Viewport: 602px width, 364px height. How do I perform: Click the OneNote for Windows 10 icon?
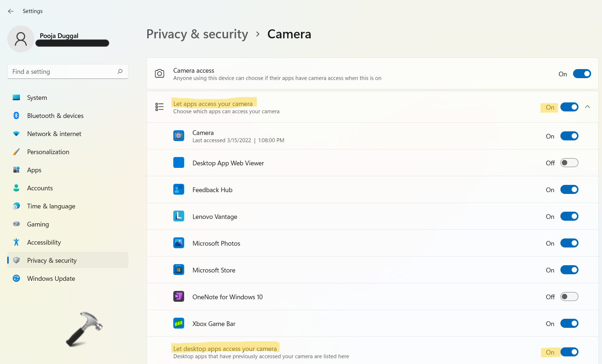(179, 297)
